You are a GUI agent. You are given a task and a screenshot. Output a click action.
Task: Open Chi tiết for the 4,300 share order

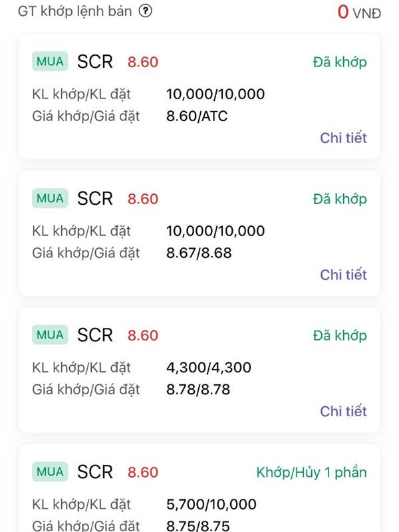click(343, 411)
